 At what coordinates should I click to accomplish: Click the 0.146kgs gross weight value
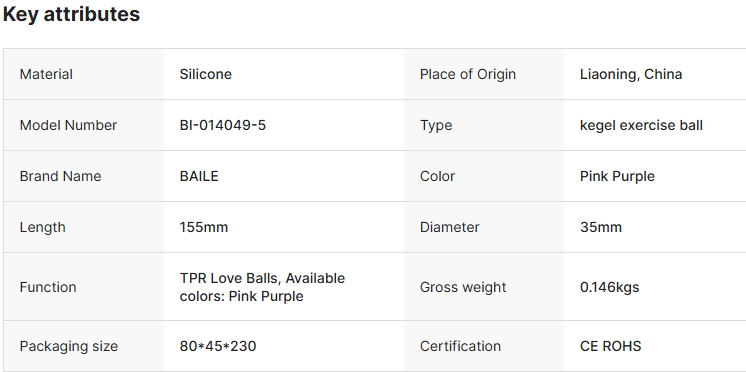pos(609,287)
